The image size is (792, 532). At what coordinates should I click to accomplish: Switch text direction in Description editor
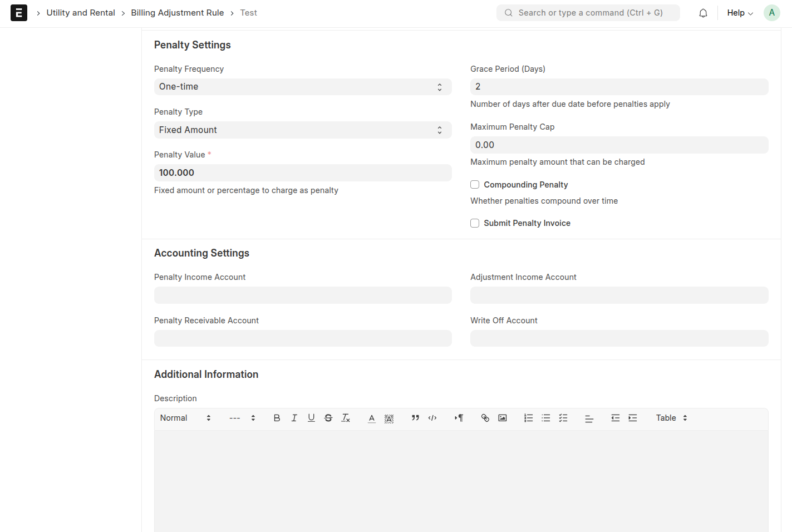459,418
